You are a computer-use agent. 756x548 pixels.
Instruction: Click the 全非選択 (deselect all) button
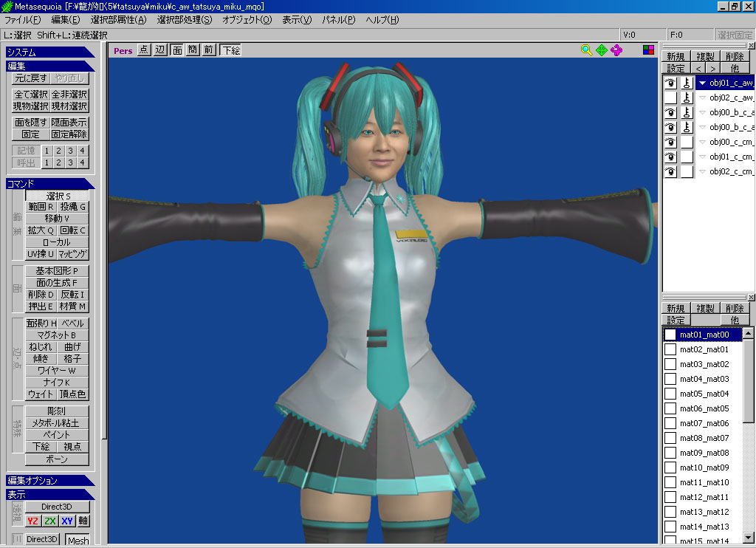tap(69, 94)
